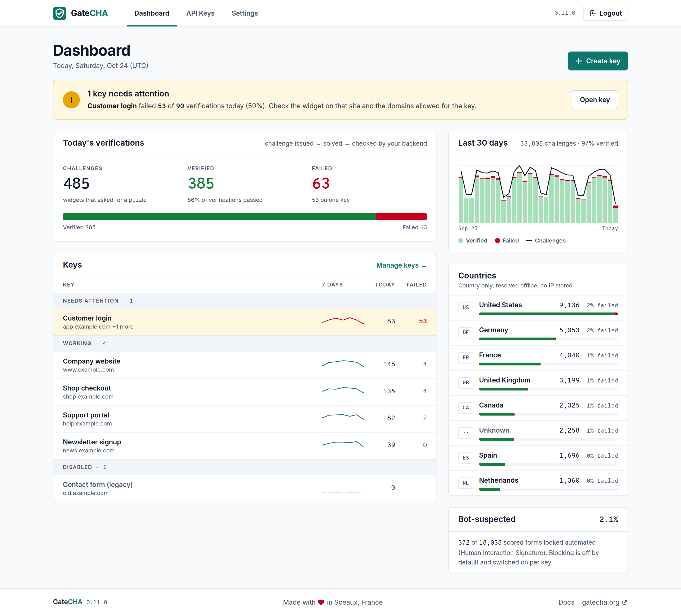Click the verified/failed progress bar
The image size is (681, 616).
pyautogui.click(x=244, y=217)
